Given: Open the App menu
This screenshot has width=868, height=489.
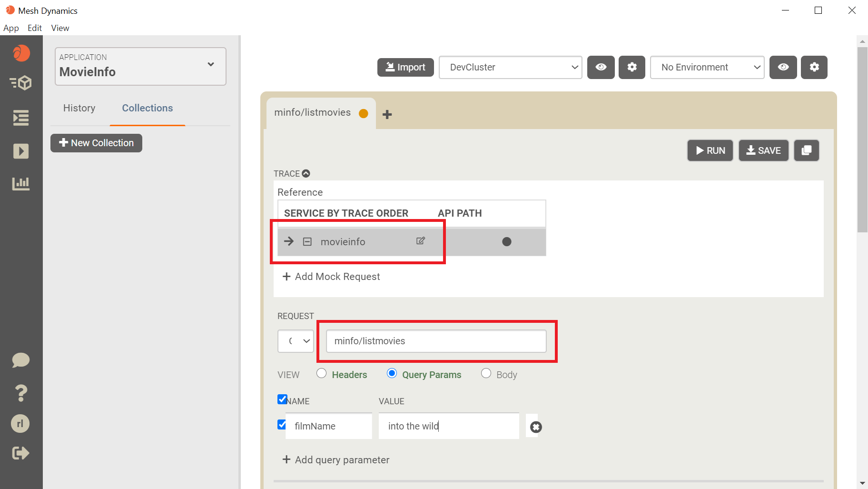Looking at the screenshot, I should [x=11, y=28].
